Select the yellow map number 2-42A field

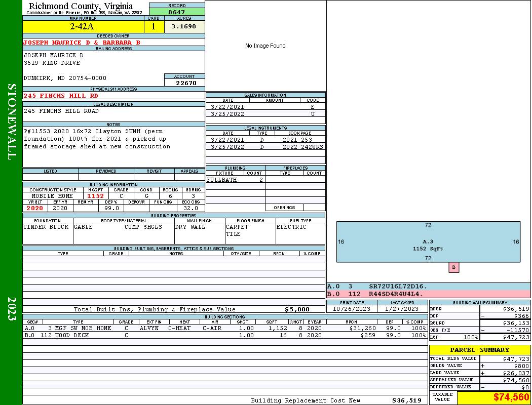point(83,26)
